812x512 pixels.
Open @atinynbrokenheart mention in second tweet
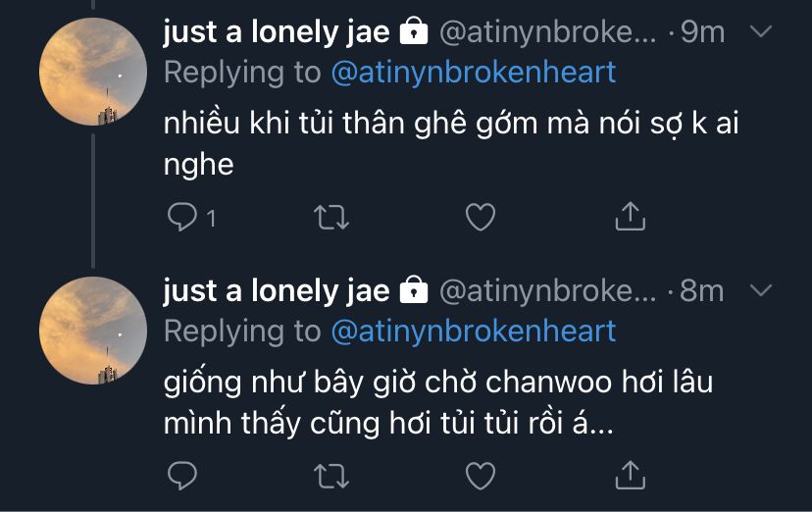coord(474,331)
